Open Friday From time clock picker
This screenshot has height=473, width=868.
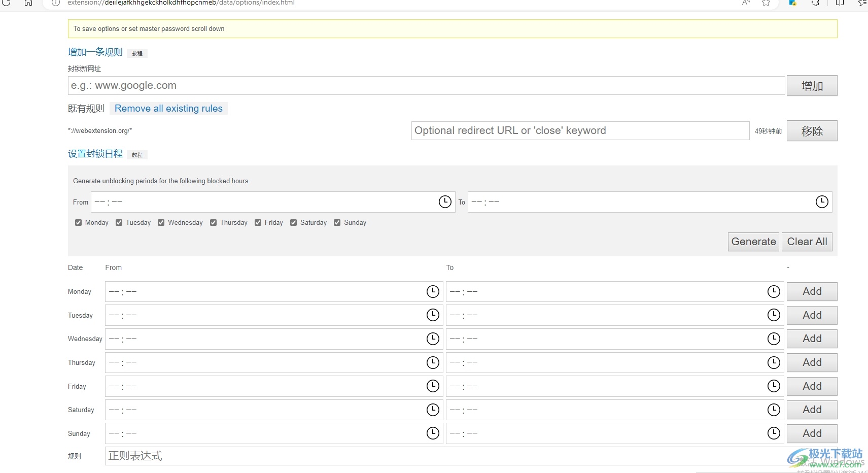433,386
